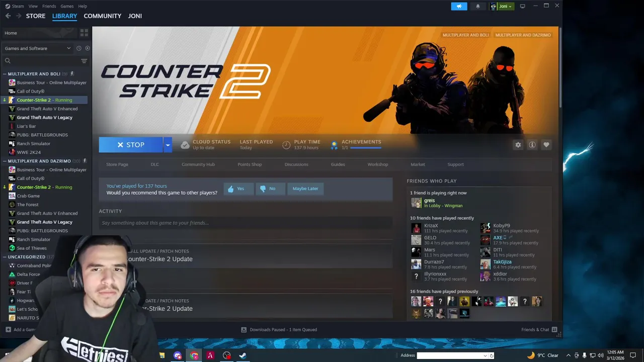Click the library search field
This screenshot has height=362, width=644.
pos(45,61)
